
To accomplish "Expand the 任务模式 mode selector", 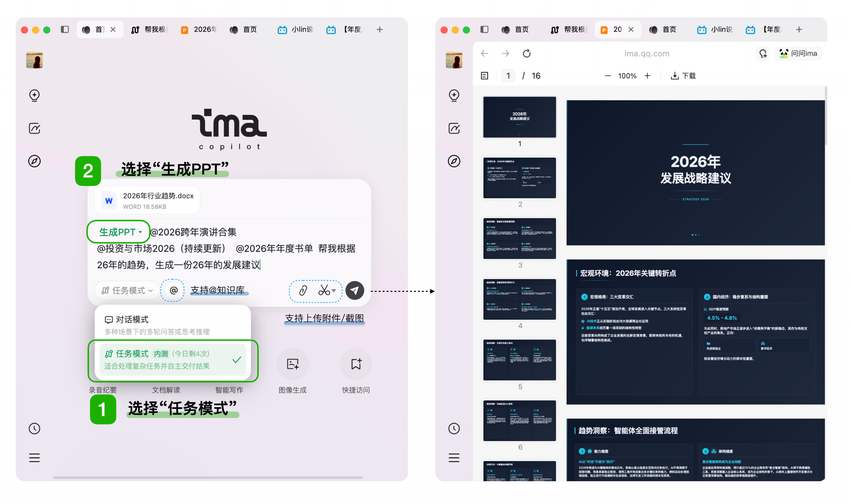I will tap(127, 290).
